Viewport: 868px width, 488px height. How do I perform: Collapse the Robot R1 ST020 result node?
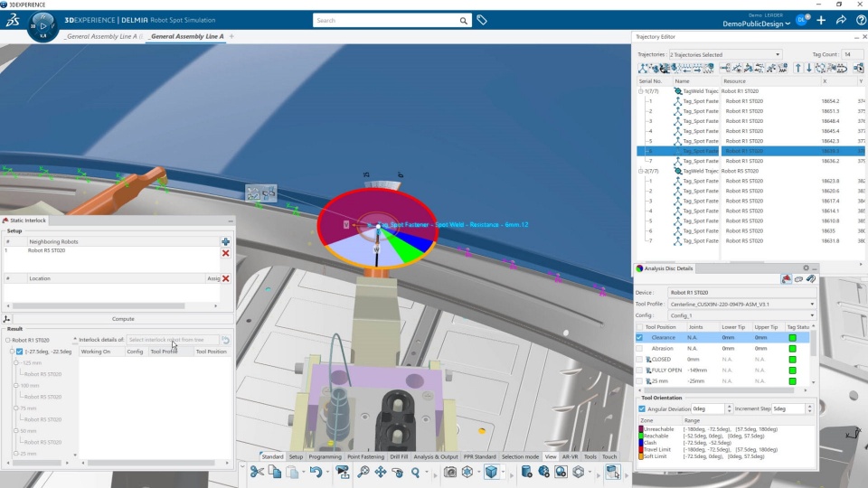pyautogui.click(x=8, y=341)
